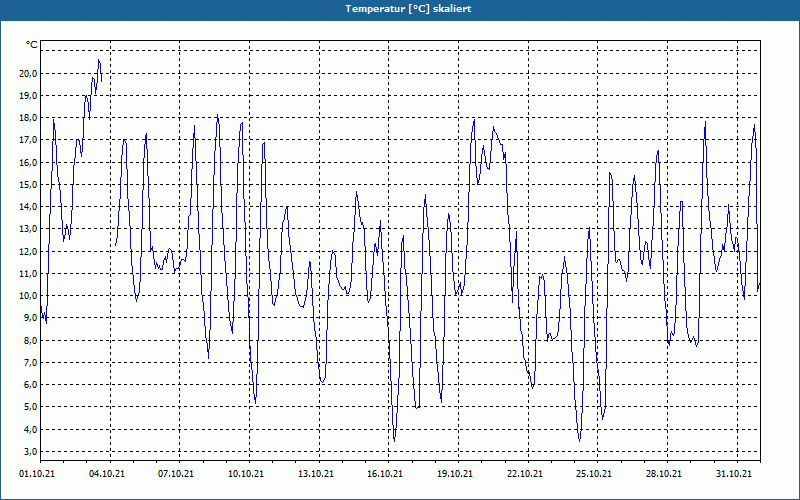Select the 17,0 y-axis label
The width and height of the screenshot is (800, 500).
(28, 140)
